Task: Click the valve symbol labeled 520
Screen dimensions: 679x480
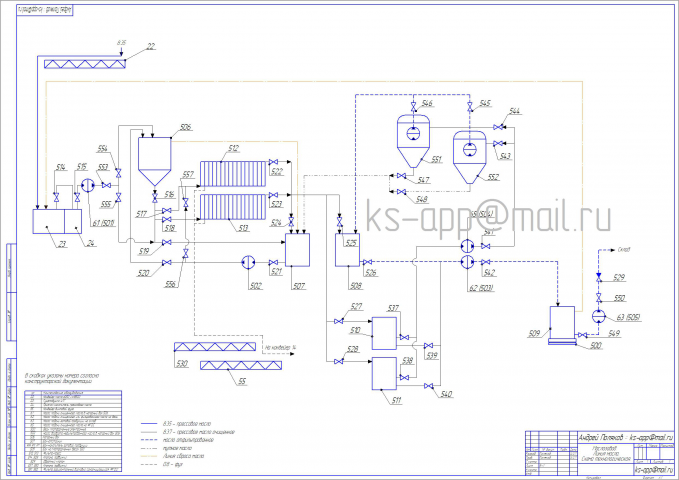Action: click(x=166, y=263)
